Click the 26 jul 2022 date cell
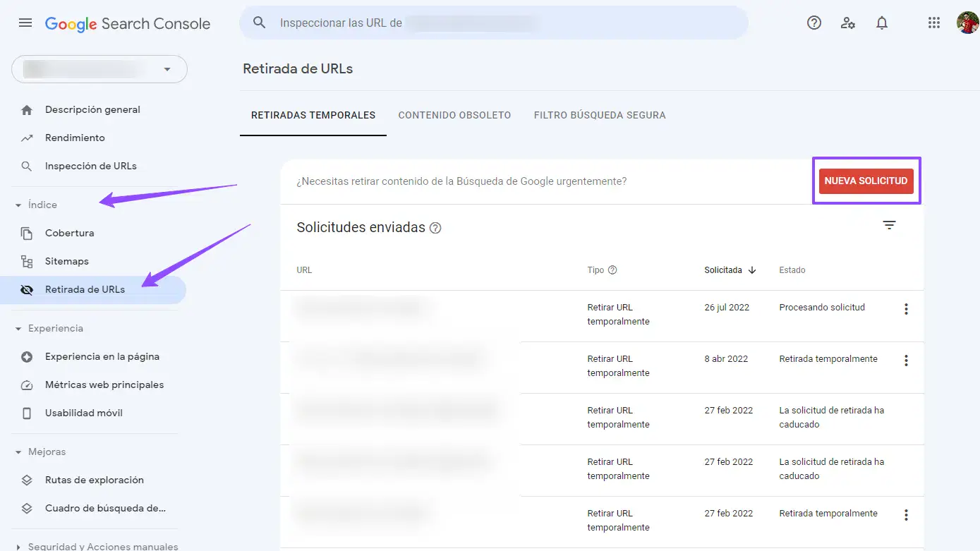 pyautogui.click(x=727, y=308)
